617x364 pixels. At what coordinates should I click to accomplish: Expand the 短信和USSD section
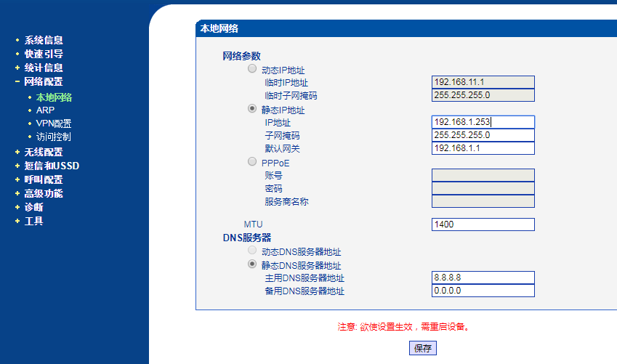pos(51,166)
